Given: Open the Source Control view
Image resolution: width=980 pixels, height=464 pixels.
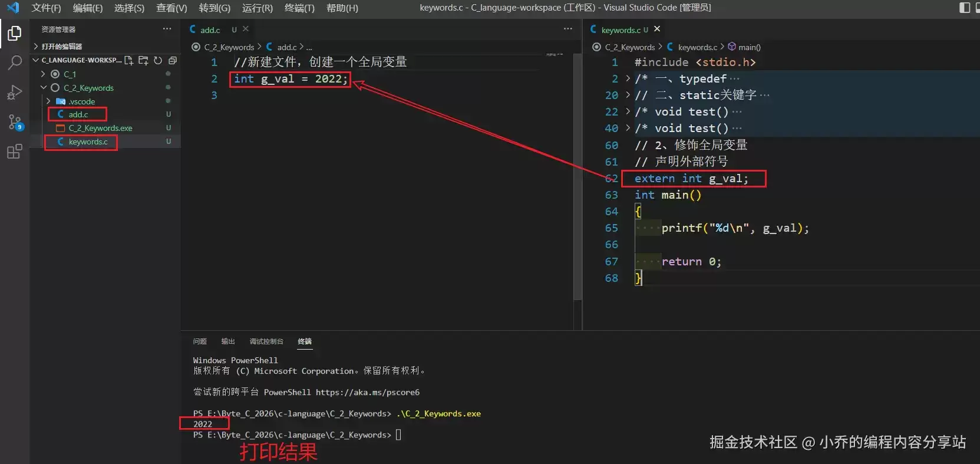Looking at the screenshot, I should [x=15, y=122].
